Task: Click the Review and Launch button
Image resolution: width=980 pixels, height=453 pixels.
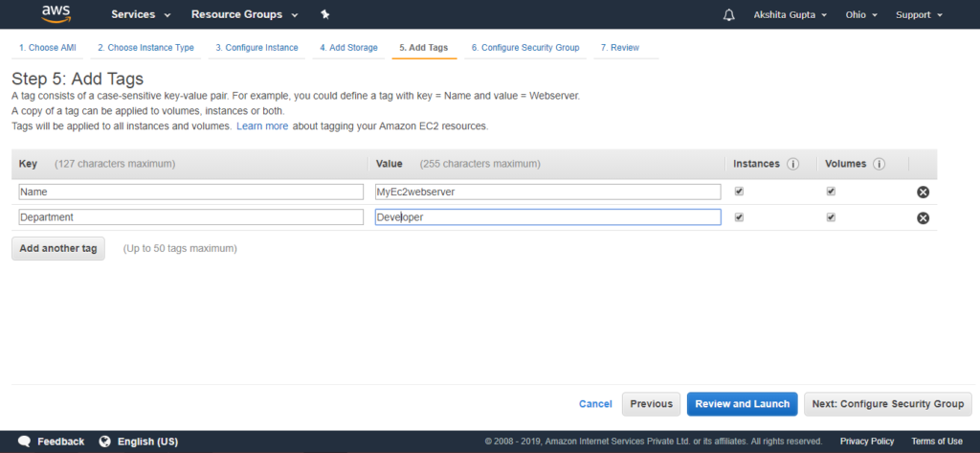Action: tap(742, 404)
